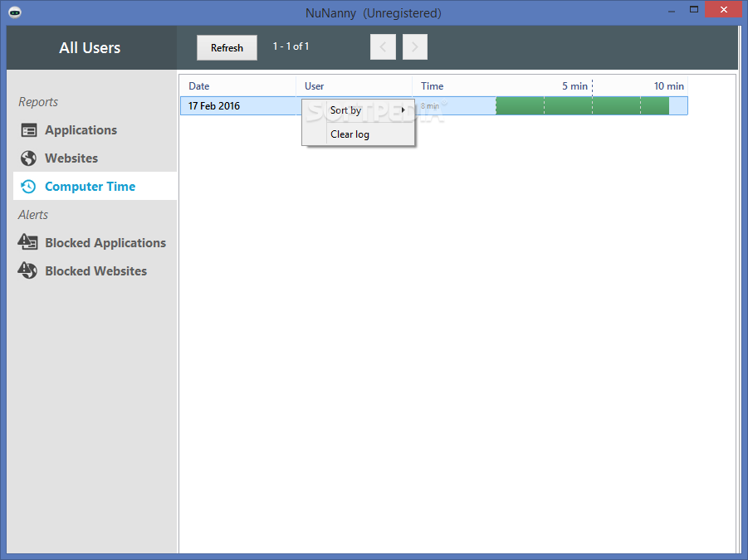Screen dimensions: 748x560
Task: Click the User column header
Action: click(354, 86)
